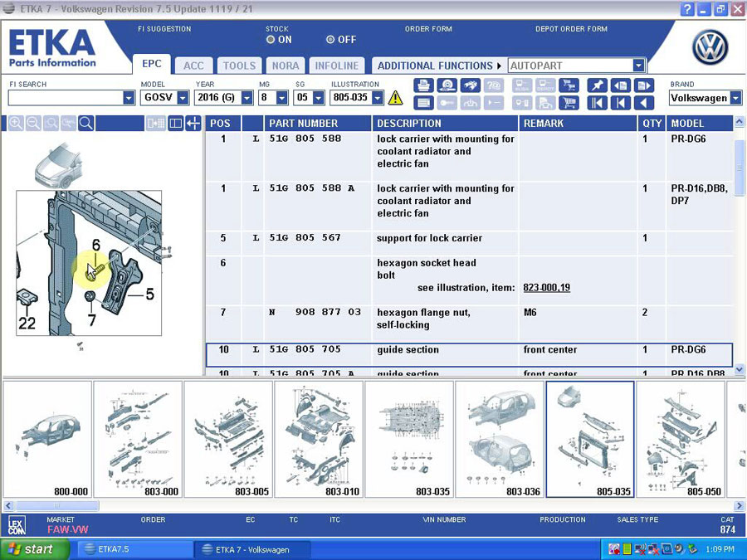Image resolution: width=747 pixels, height=560 pixels.
Task: Click the single-bar skip-back icon
Action: [x=620, y=102]
